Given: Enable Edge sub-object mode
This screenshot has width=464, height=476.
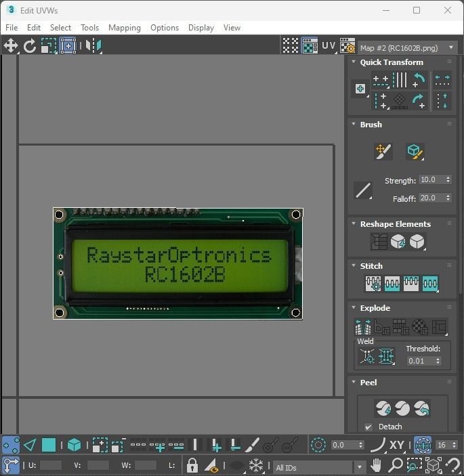Looking at the screenshot, I should [x=30, y=445].
